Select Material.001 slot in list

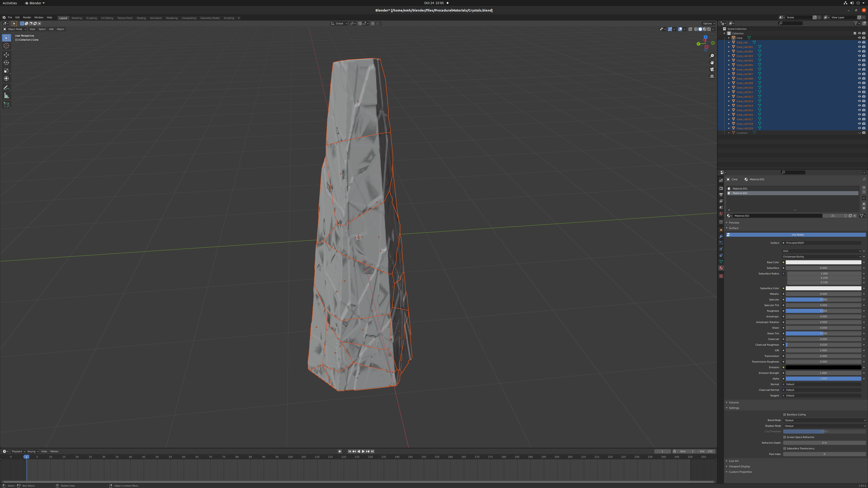793,189
